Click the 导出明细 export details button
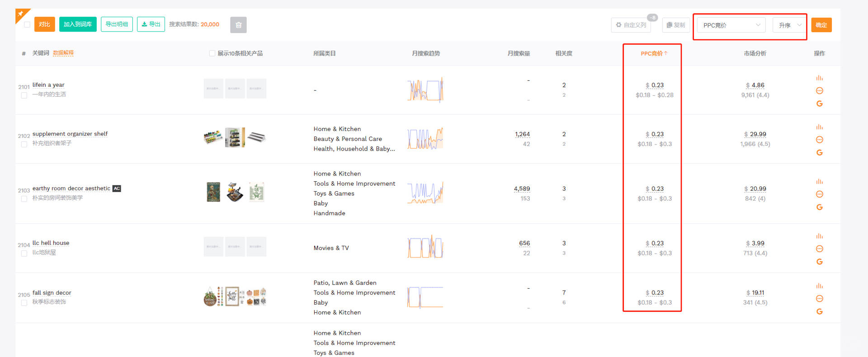 click(117, 24)
